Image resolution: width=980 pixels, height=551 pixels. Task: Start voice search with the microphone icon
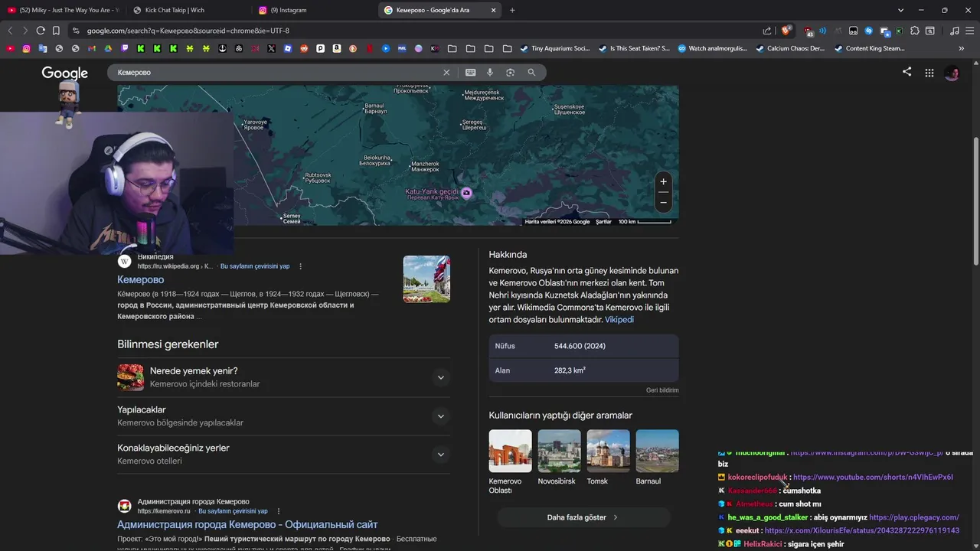point(490,72)
